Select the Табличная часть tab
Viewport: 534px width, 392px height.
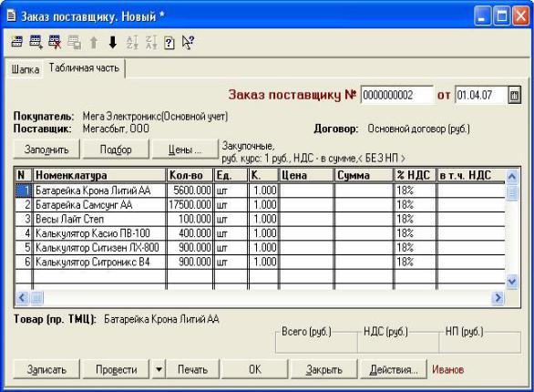point(84,68)
